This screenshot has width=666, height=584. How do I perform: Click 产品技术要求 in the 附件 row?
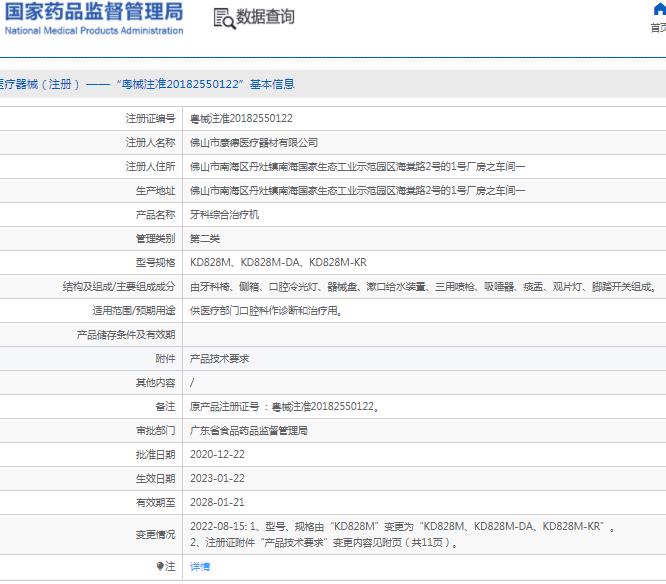click(x=219, y=359)
